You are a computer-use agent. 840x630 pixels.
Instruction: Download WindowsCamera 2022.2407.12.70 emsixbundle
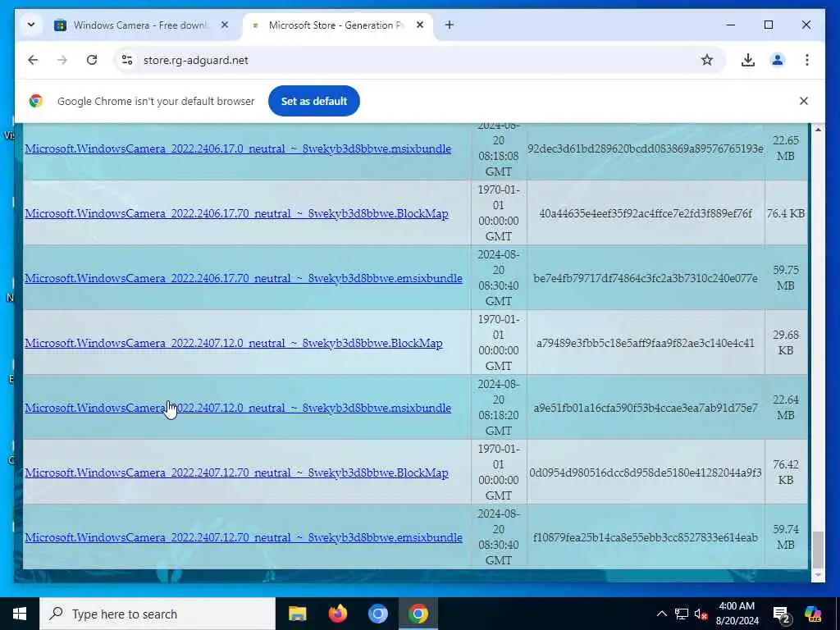tap(244, 537)
